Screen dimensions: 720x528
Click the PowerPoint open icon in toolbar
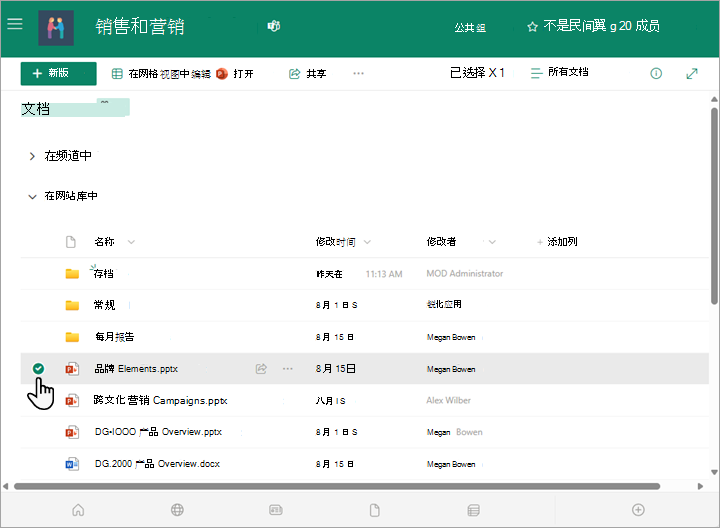coord(222,73)
